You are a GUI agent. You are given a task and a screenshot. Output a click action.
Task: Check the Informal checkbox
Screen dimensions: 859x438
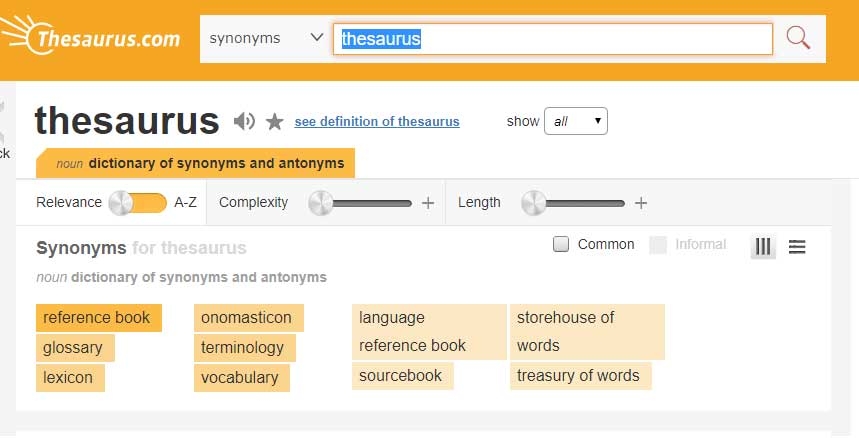click(658, 244)
